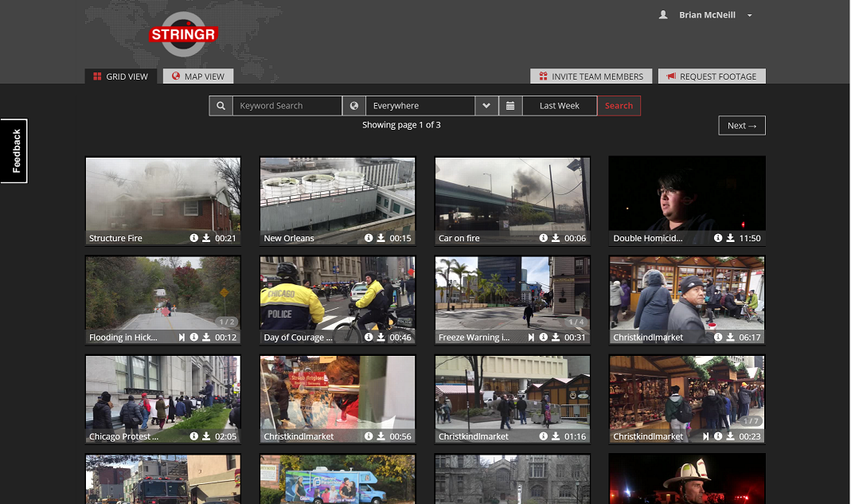Open the Day of Courage police thumbnail

337,293
